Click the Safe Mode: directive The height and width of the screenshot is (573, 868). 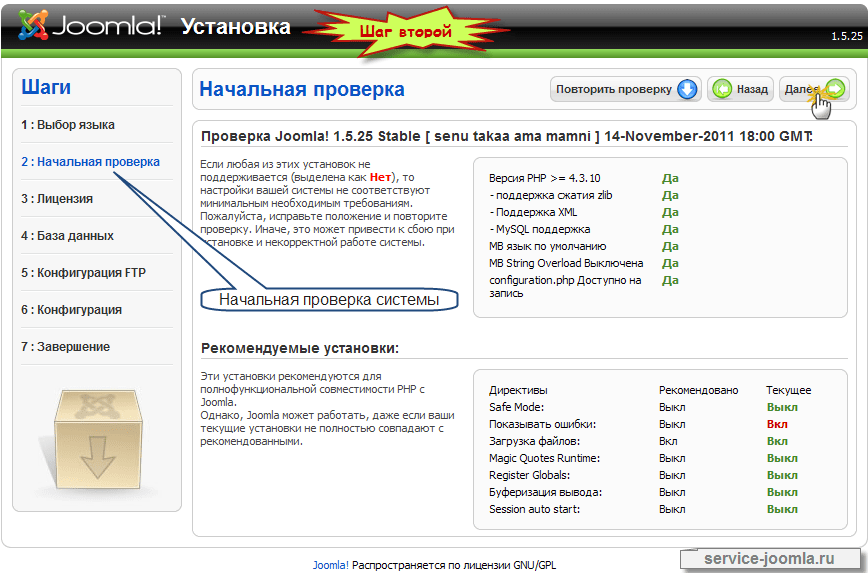(516, 407)
